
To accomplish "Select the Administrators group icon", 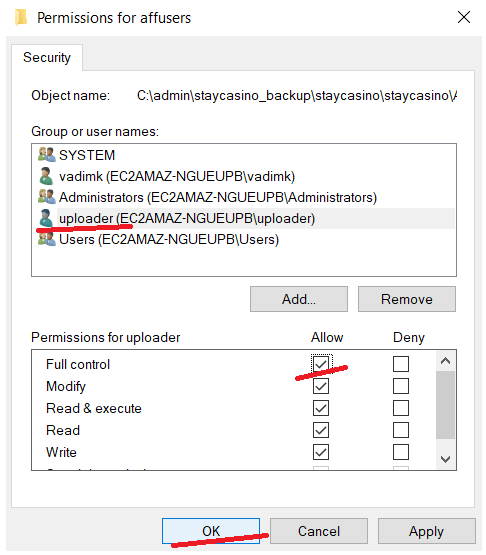I will (x=47, y=197).
